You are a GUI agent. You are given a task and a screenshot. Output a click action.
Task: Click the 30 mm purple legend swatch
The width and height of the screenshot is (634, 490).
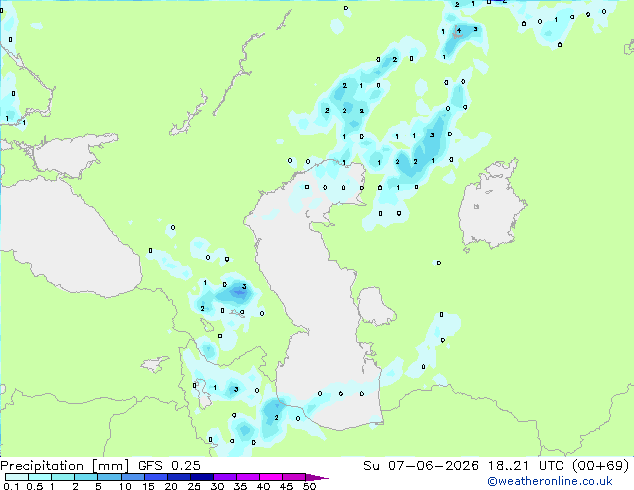pos(225,477)
